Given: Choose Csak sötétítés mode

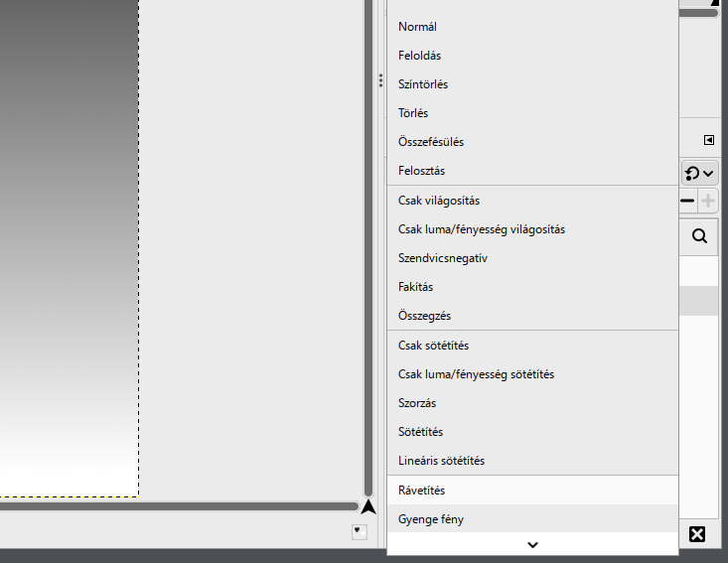Looking at the screenshot, I should coord(532,346).
